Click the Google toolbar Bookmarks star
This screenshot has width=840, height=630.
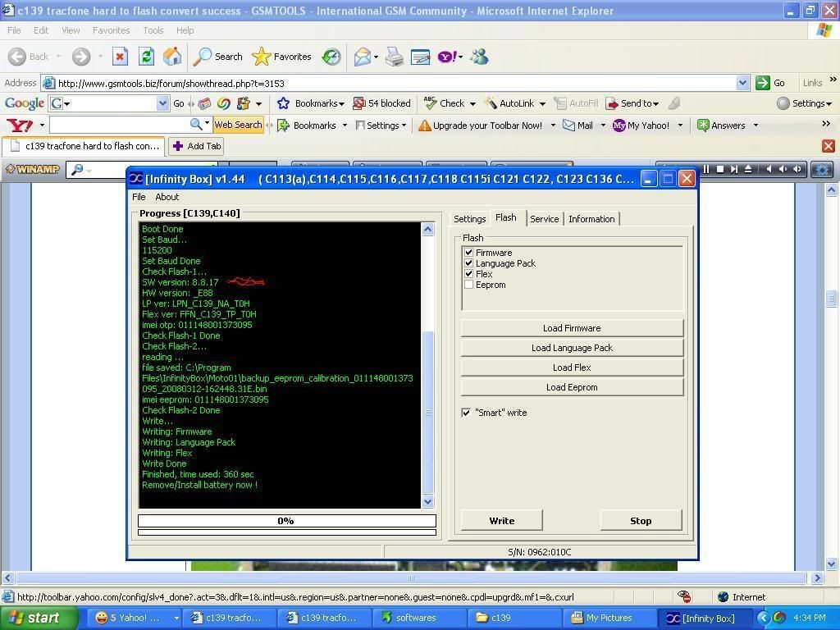point(283,103)
